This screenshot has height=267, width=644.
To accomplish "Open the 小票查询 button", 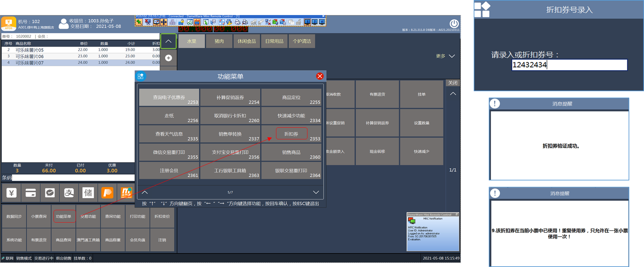I will click(x=39, y=216).
